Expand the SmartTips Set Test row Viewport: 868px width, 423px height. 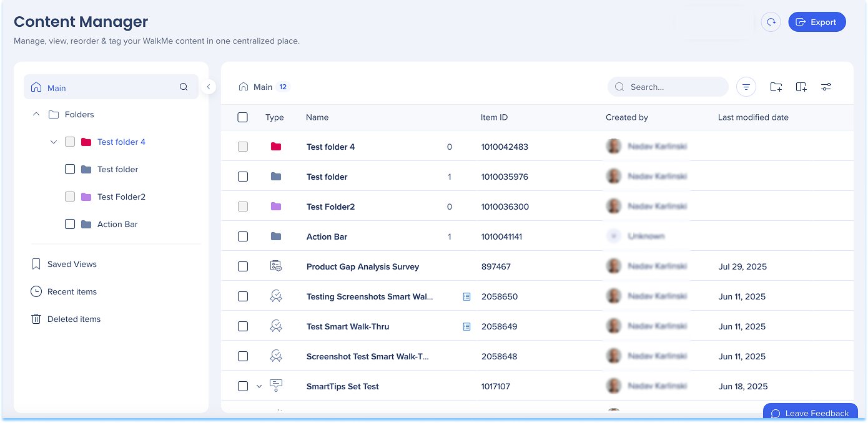(x=259, y=387)
